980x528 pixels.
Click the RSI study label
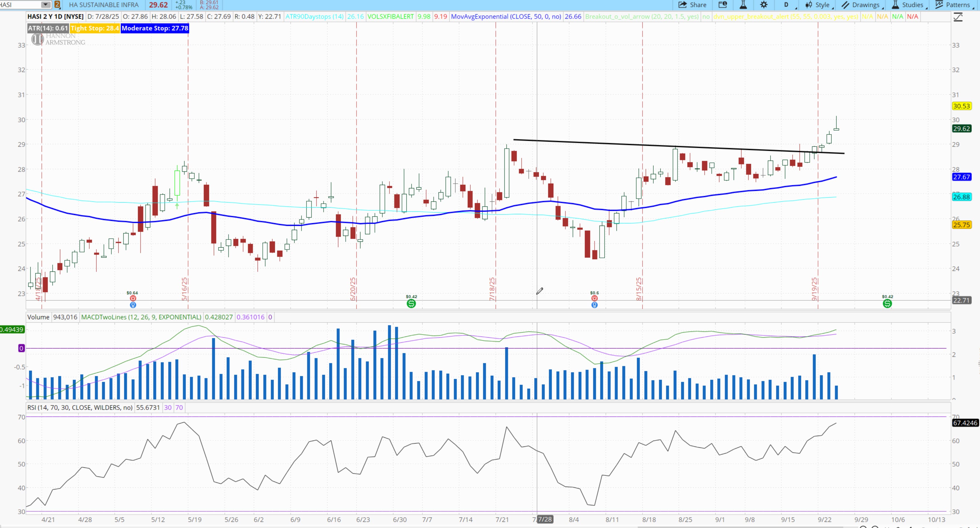click(x=79, y=407)
